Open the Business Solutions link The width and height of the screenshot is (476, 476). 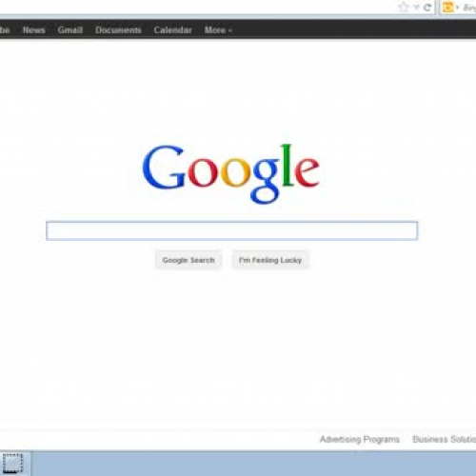(444, 439)
